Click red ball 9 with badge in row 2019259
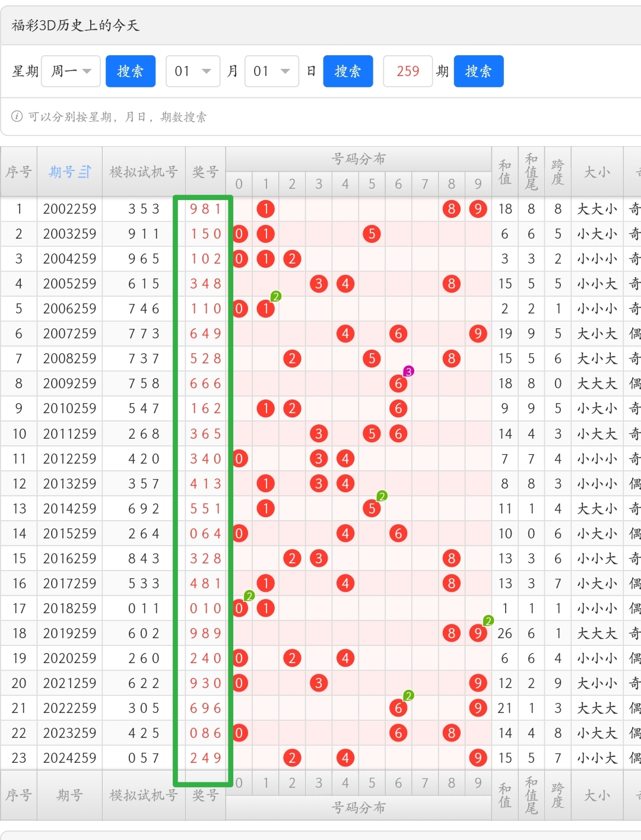Screen dimensions: 641x840 click(x=478, y=633)
